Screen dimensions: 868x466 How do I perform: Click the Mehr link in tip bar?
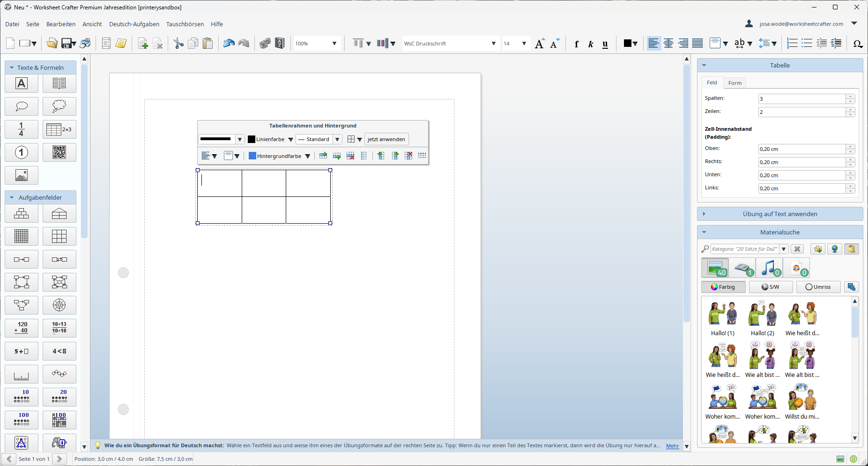672,446
